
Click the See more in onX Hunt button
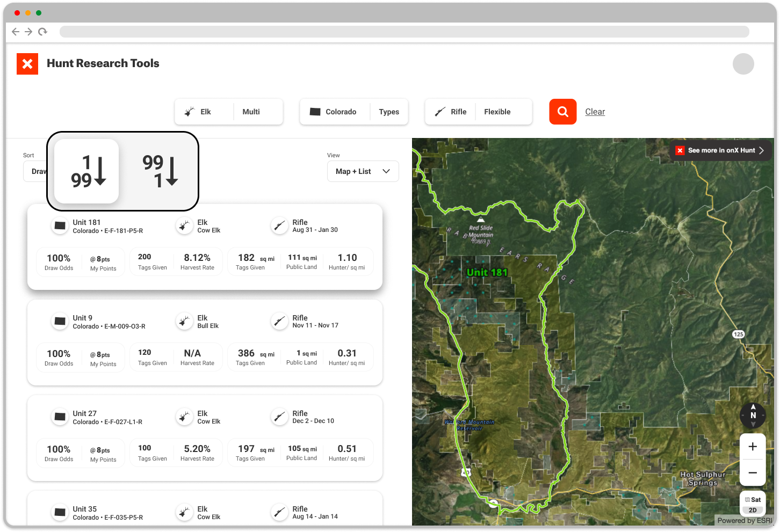click(720, 150)
